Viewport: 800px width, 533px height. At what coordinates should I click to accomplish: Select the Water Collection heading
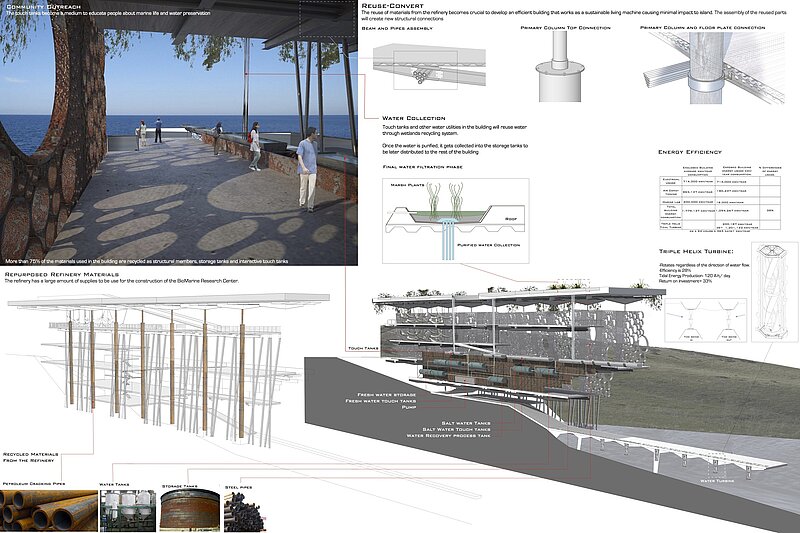pyautogui.click(x=410, y=118)
